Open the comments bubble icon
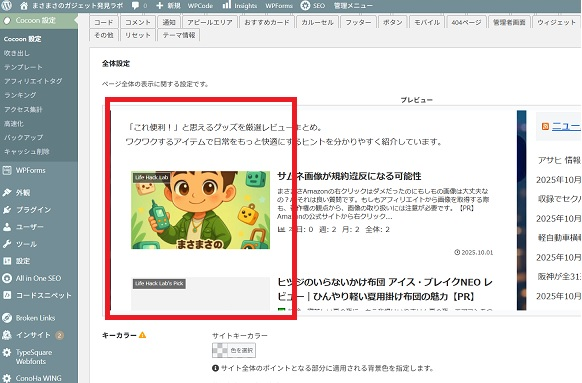The height and width of the screenshot is (383, 582). pos(135,6)
